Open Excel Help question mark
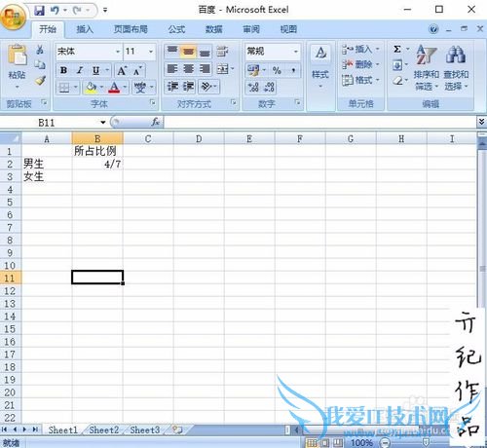 point(433,29)
